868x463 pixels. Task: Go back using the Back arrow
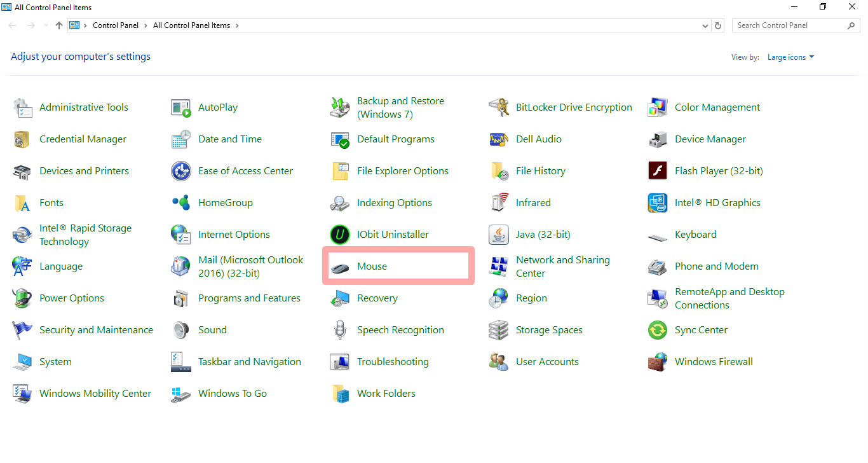[13, 25]
